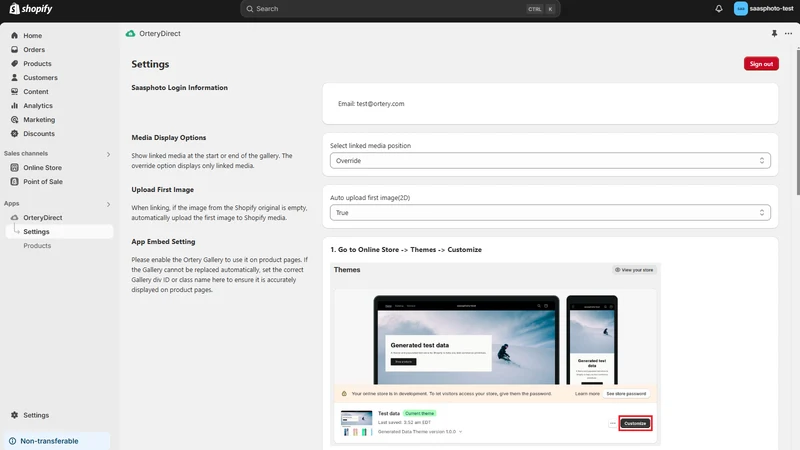Click the Marketing target icon
The height and width of the screenshot is (450, 800).
coord(14,119)
